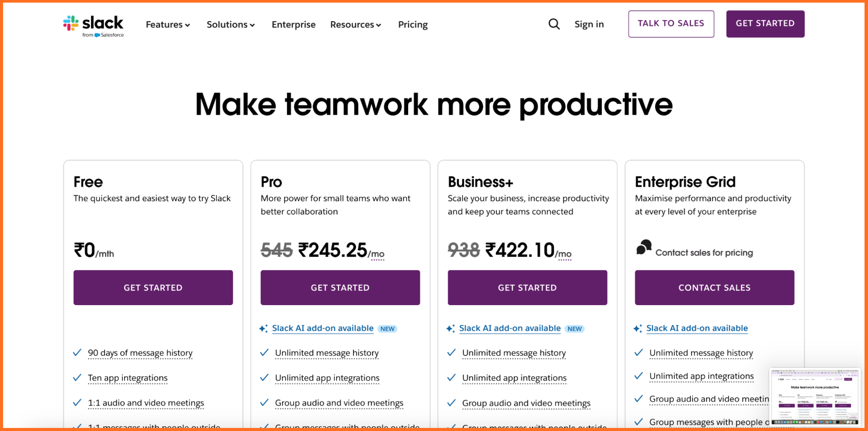Viewport: 868px width, 431px height.
Task: Click sparkle icon beside Business+ Slack AI add-on
Action: coord(450,329)
